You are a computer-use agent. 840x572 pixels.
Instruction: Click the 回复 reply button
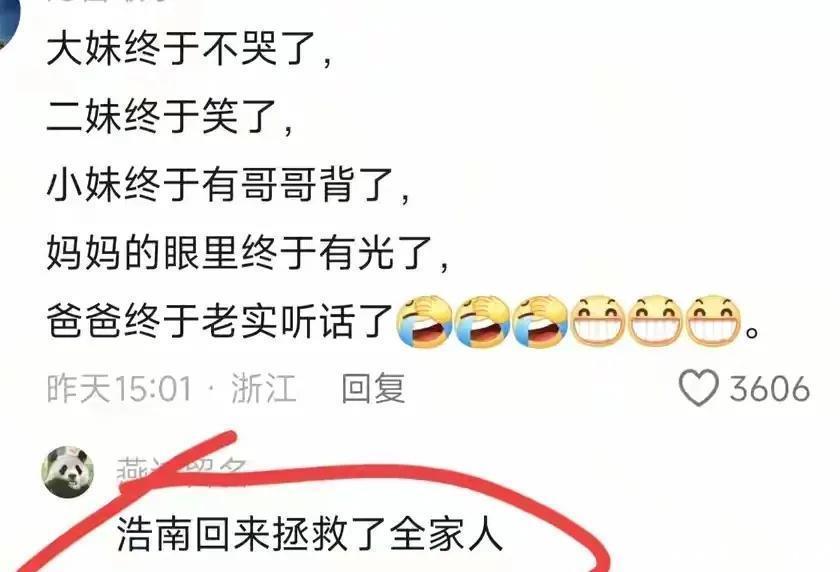click(373, 388)
